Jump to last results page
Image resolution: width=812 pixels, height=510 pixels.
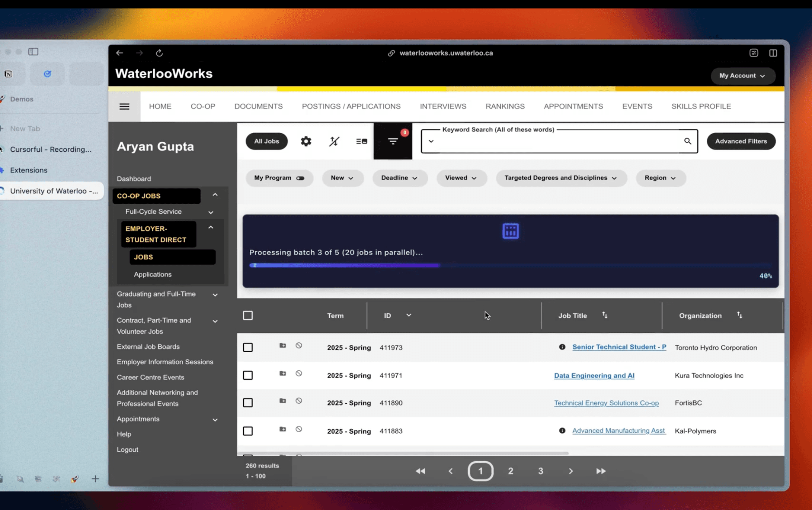point(601,471)
